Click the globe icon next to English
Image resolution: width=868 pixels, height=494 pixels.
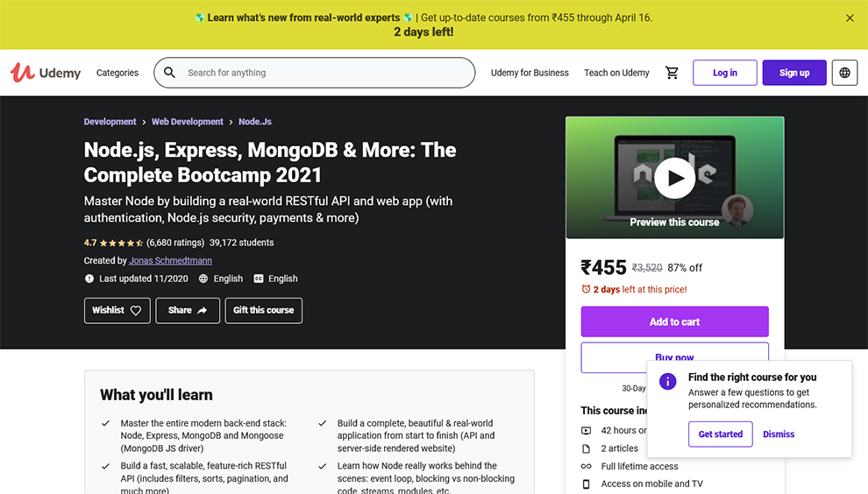203,279
